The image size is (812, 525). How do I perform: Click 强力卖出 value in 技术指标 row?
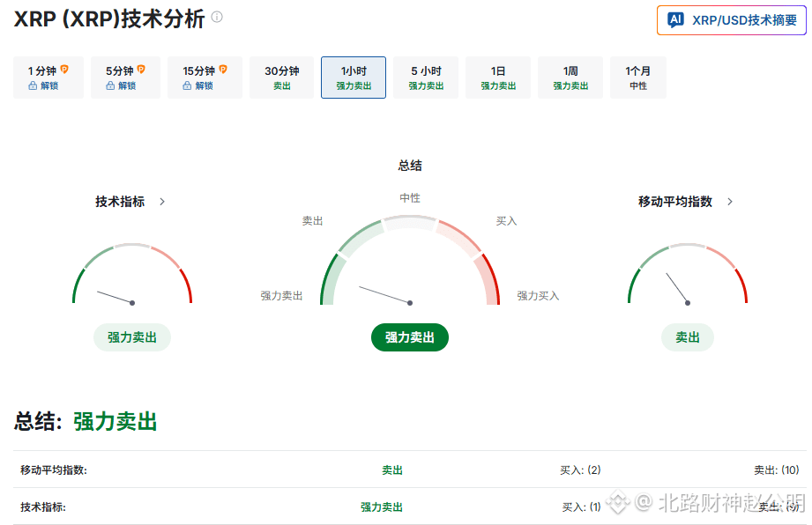(382, 507)
